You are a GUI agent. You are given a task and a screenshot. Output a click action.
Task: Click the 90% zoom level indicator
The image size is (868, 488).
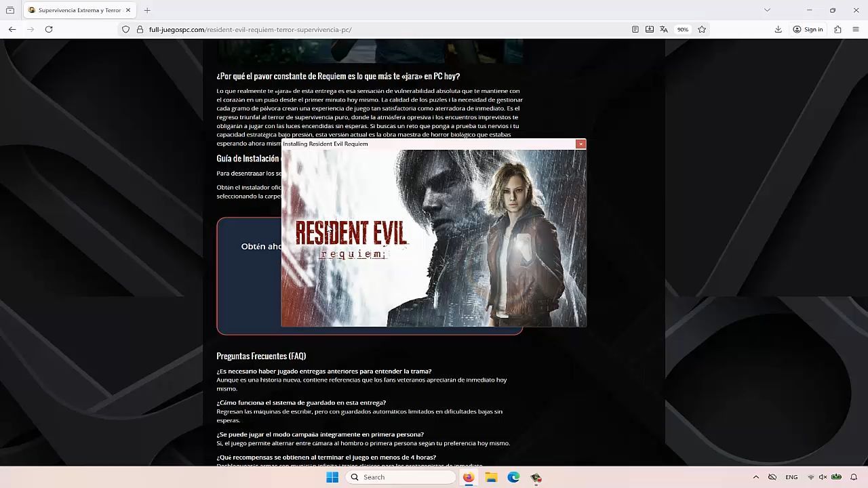coord(683,29)
